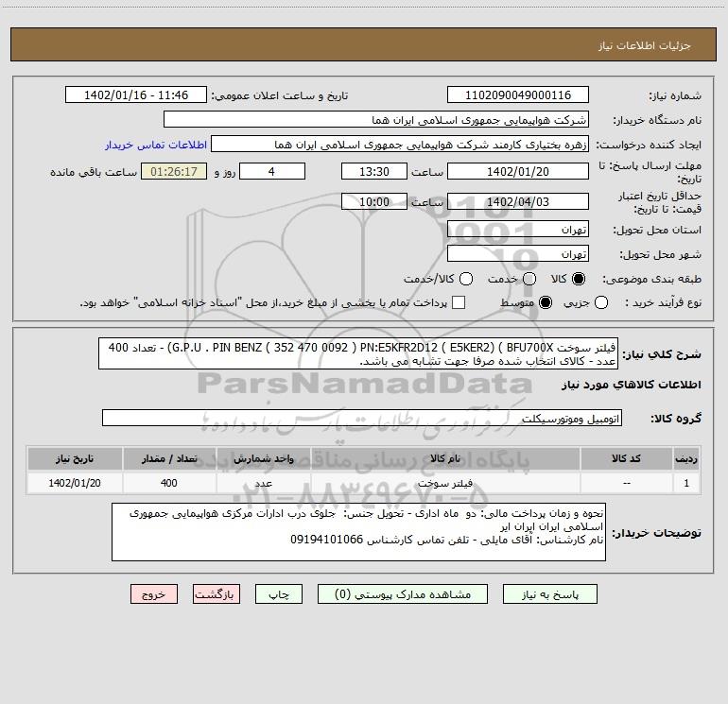This screenshot has height=704, width=728.
Task: Select the خدمت radio option
Action: [529, 280]
